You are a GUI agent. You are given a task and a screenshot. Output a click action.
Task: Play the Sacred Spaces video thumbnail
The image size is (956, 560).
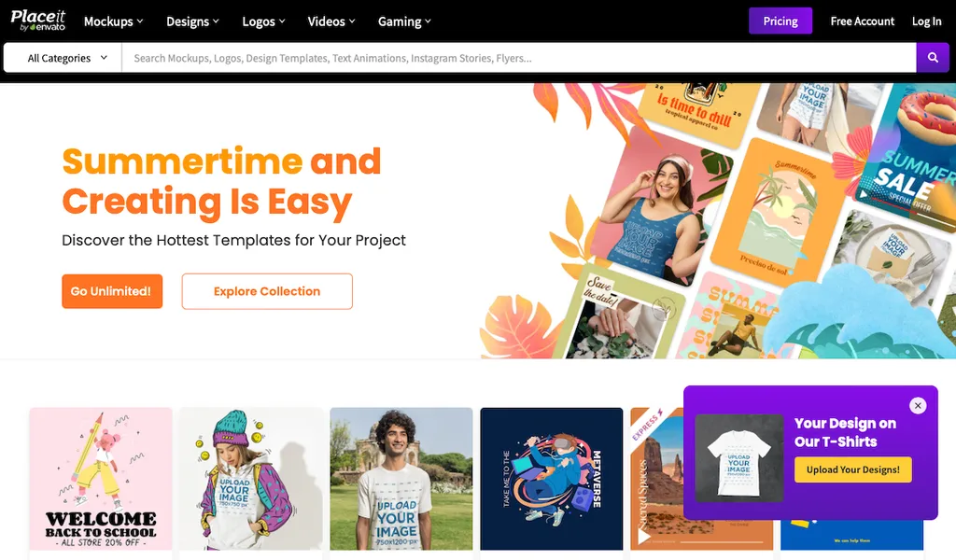coord(644,537)
